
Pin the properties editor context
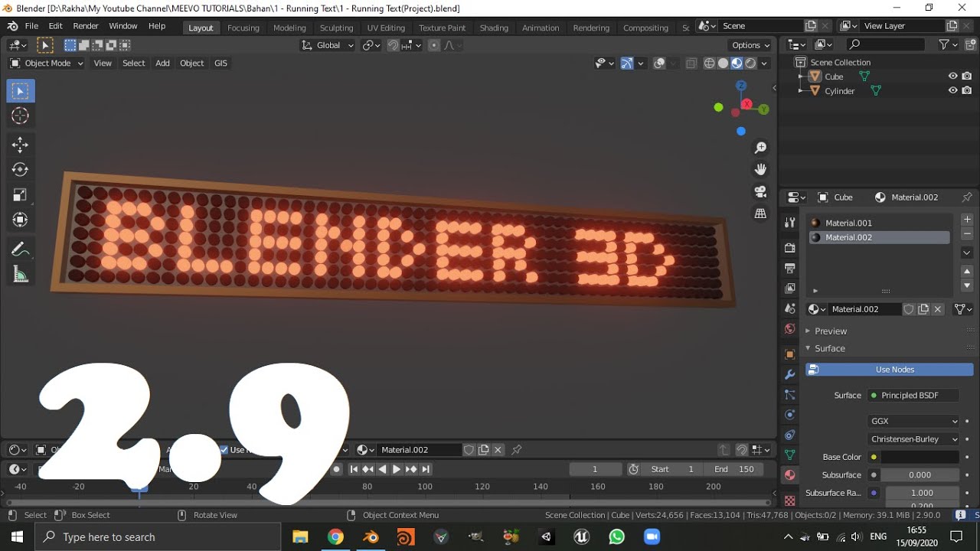click(x=966, y=197)
